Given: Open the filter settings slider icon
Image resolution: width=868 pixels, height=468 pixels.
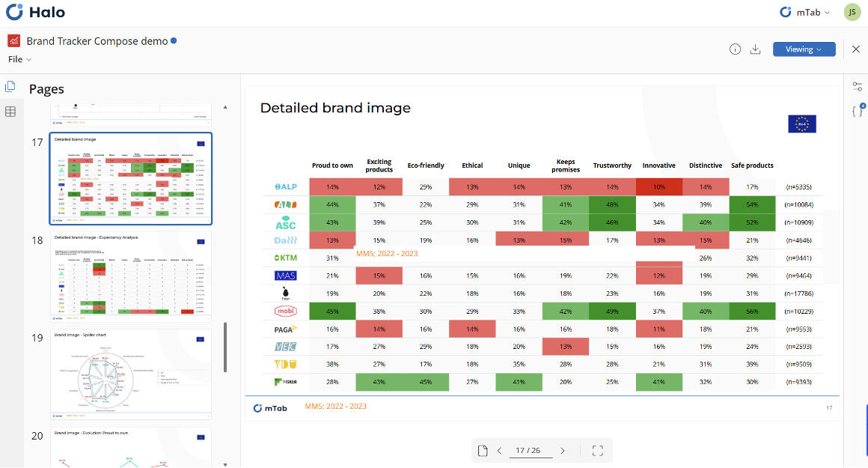Looking at the screenshot, I should click(858, 86).
